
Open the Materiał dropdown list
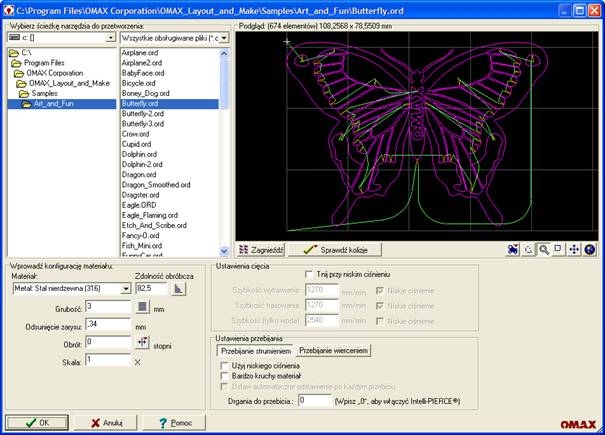[x=126, y=289]
